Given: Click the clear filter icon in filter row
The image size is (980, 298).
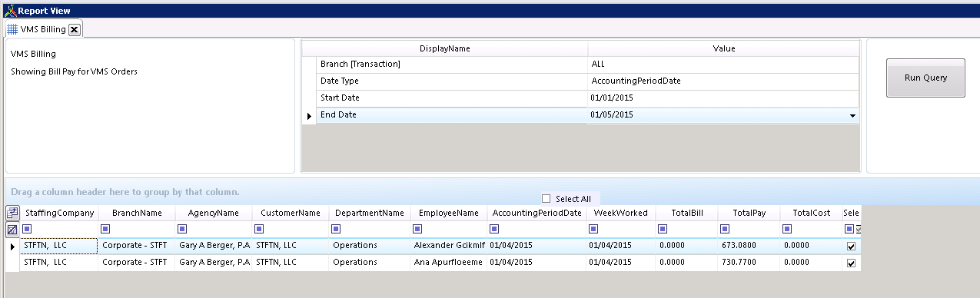Looking at the screenshot, I should pyautogui.click(x=12, y=229).
